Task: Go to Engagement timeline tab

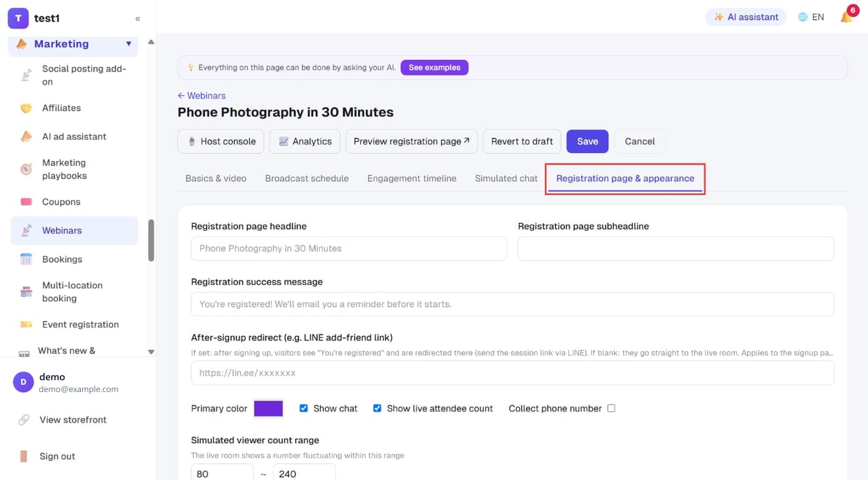Action: click(x=412, y=179)
